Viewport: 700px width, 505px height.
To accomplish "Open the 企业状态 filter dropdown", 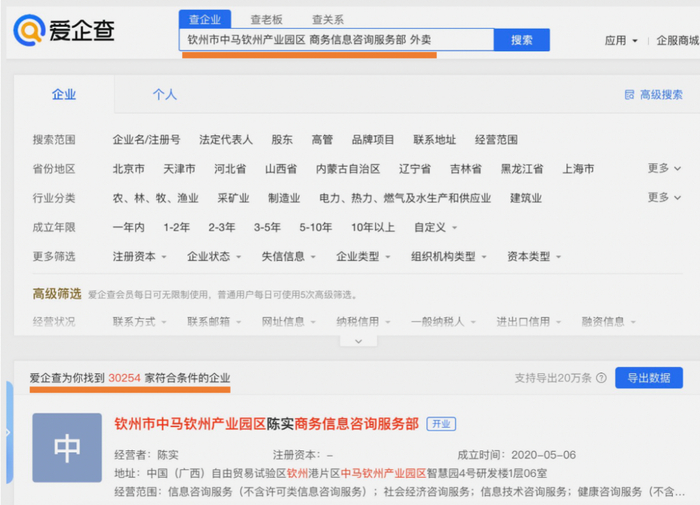I will [214, 257].
